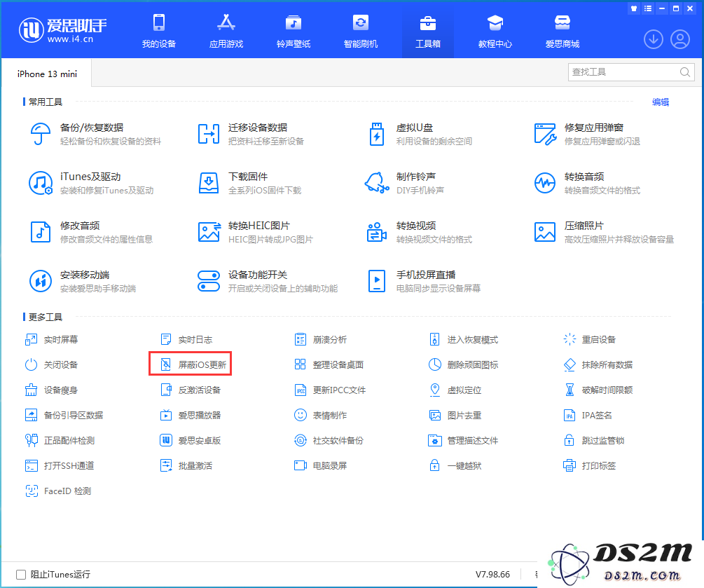Click the 关闭设备 power icon
704x588 pixels.
click(x=31, y=364)
